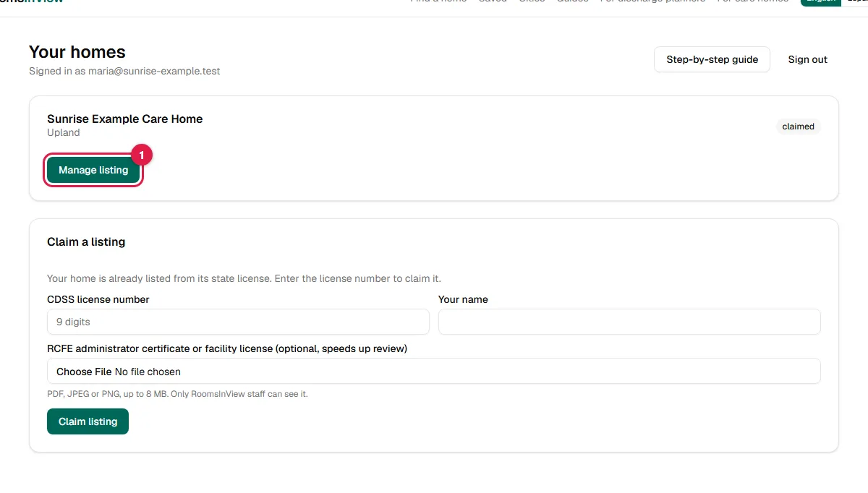The image size is (868, 493).
Task: Click the signed-in email maria@sunrise-example.test
Action: click(x=154, y=71)
